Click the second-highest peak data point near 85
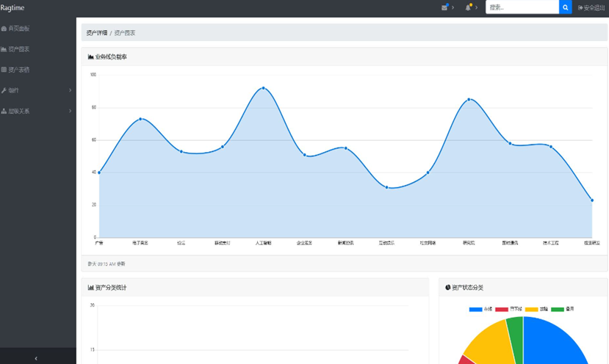 469,99
